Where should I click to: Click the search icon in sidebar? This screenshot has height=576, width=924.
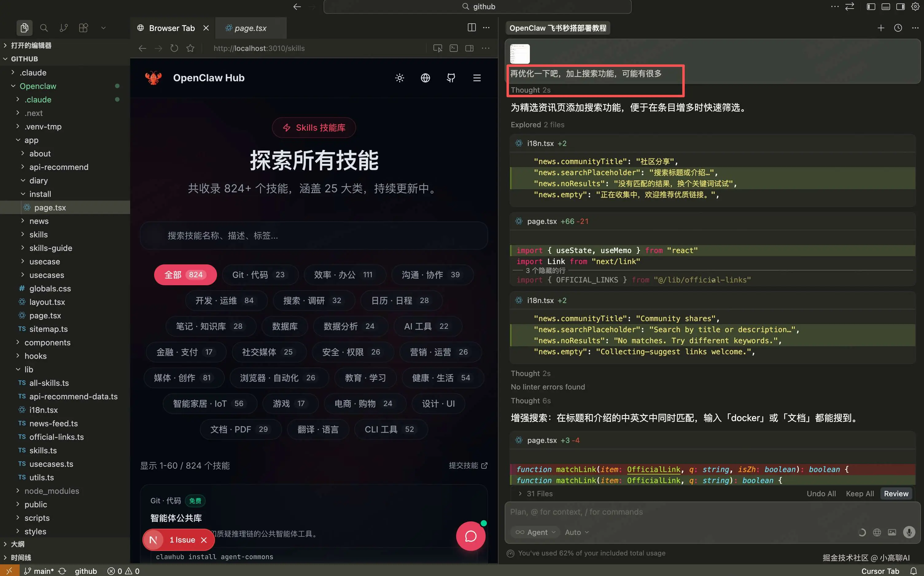coord(44,28)
